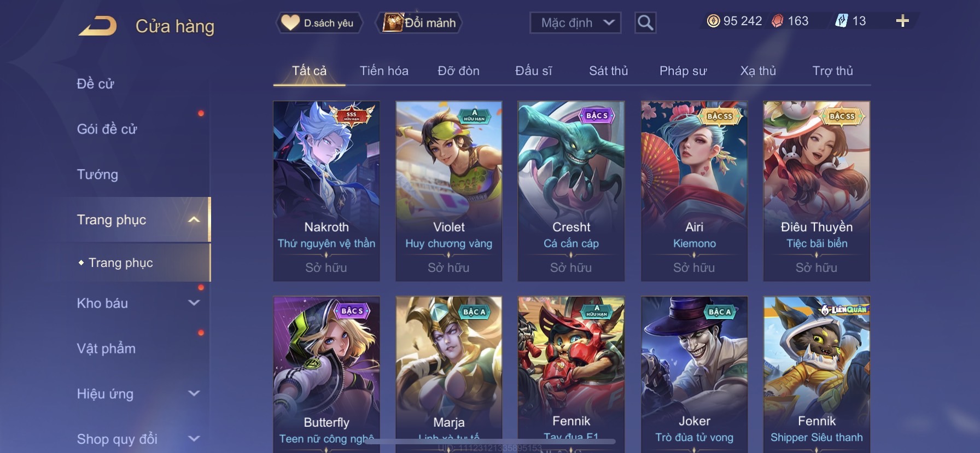Collapse the Trang phục sidebar section

tap(194, 220)
